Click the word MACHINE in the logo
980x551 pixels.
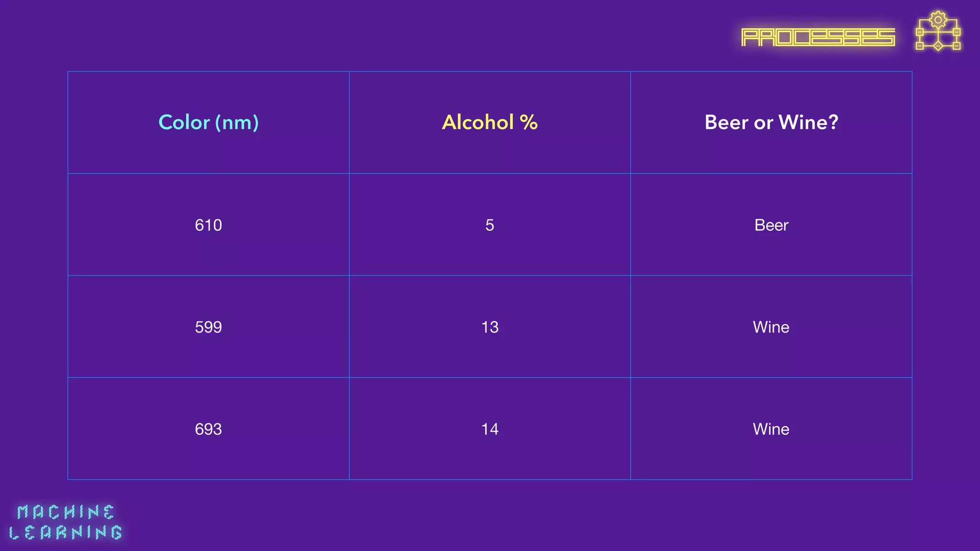pos(66,512)
